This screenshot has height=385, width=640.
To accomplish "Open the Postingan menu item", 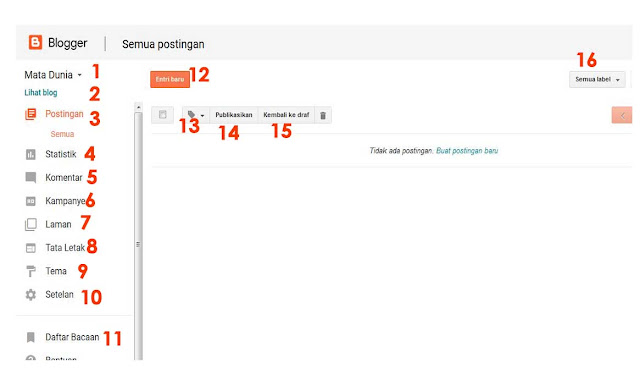I will [64, 114].
